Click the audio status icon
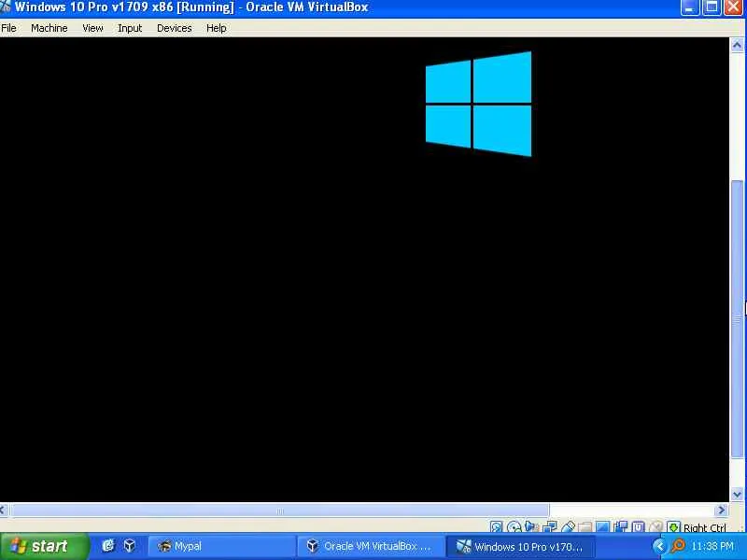The width and height of the screenshot is (747, 560). 531,526
